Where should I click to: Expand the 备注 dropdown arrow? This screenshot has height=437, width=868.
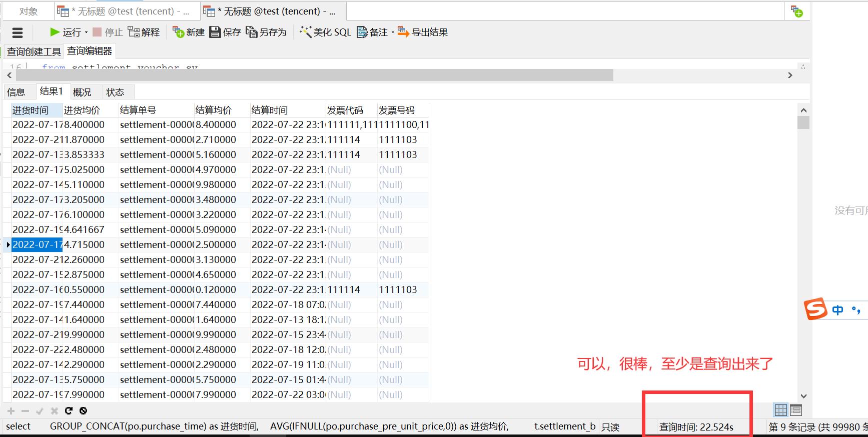point(393,32)
